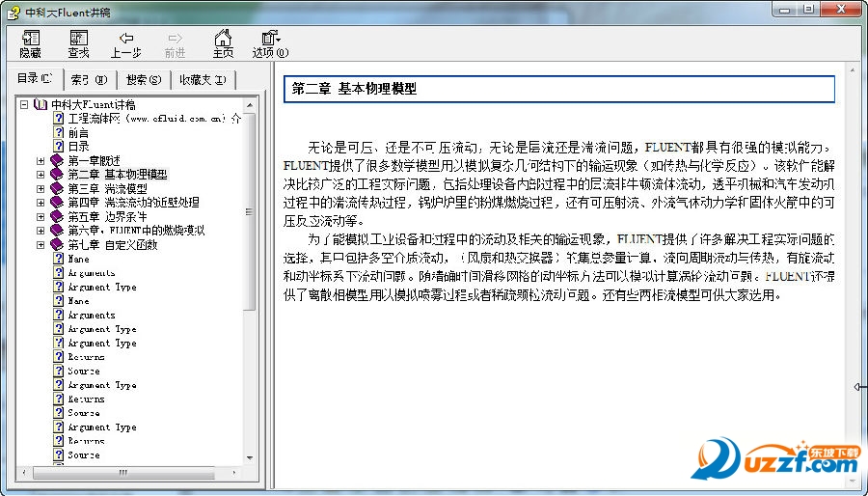This screenshot has width=868, height=496.
Task: Click the book icon of 第七章 自定义函数
Action: [x=57, y=244]
